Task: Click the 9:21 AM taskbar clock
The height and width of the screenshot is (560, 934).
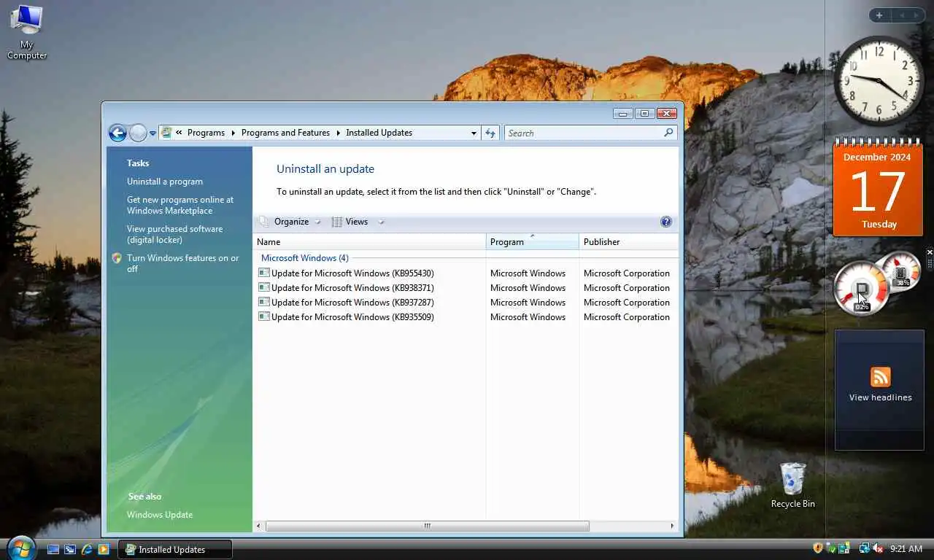Action: point(906,549)
